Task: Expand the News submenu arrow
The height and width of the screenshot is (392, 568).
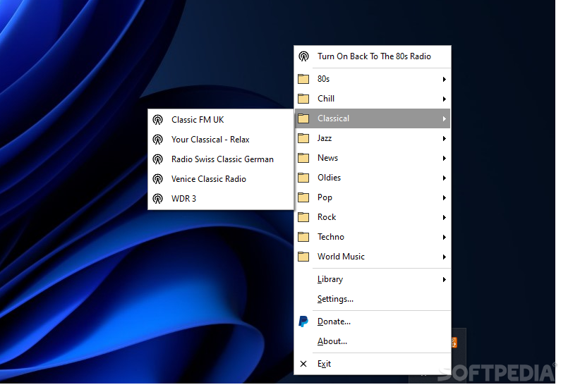Action: [444, 158]
